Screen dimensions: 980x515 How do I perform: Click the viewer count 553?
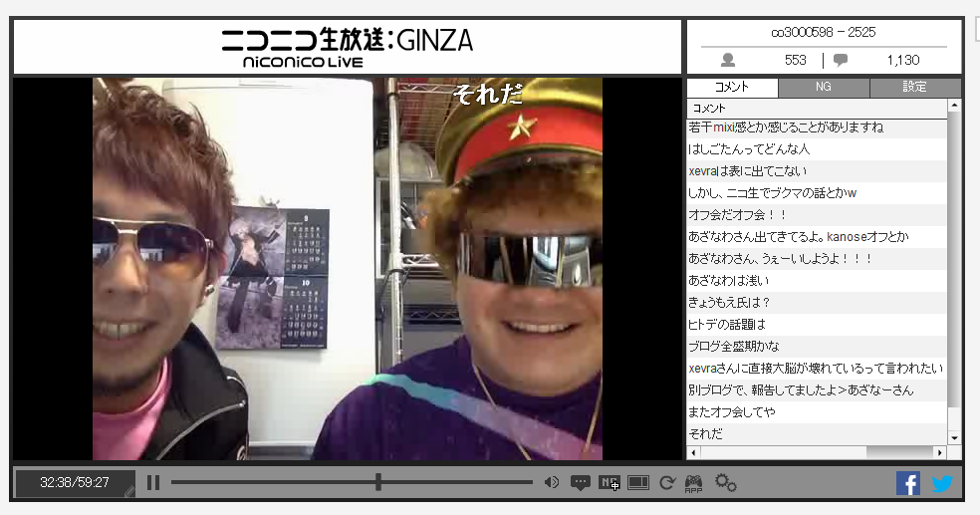pos(795,60)
